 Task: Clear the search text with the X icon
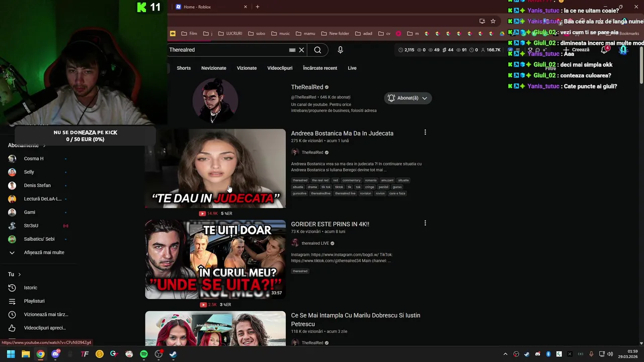tap(301, 50)
